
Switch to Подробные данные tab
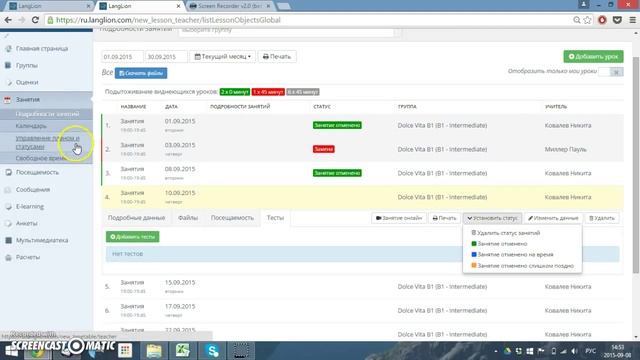136,218
